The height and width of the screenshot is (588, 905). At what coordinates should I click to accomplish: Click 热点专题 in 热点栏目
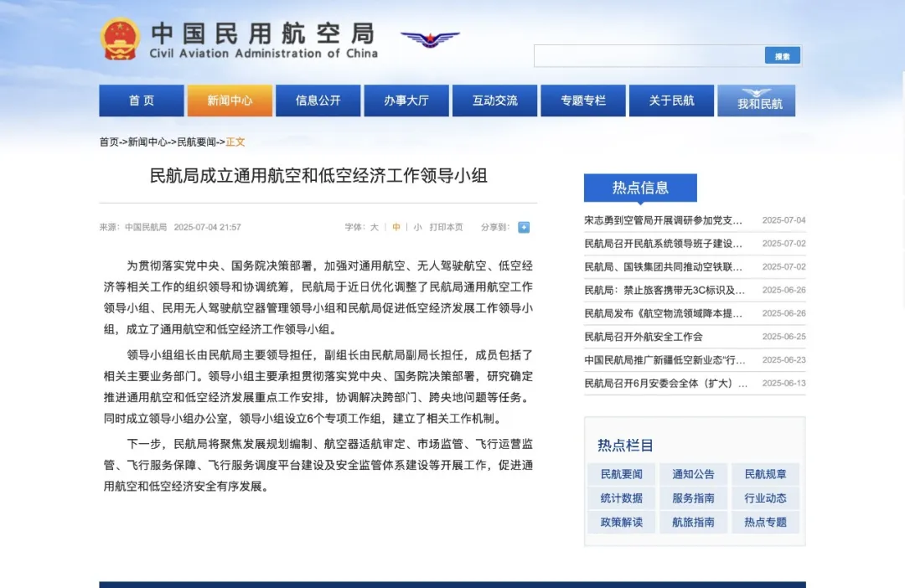pyautogui.click(x=765, y=522)
